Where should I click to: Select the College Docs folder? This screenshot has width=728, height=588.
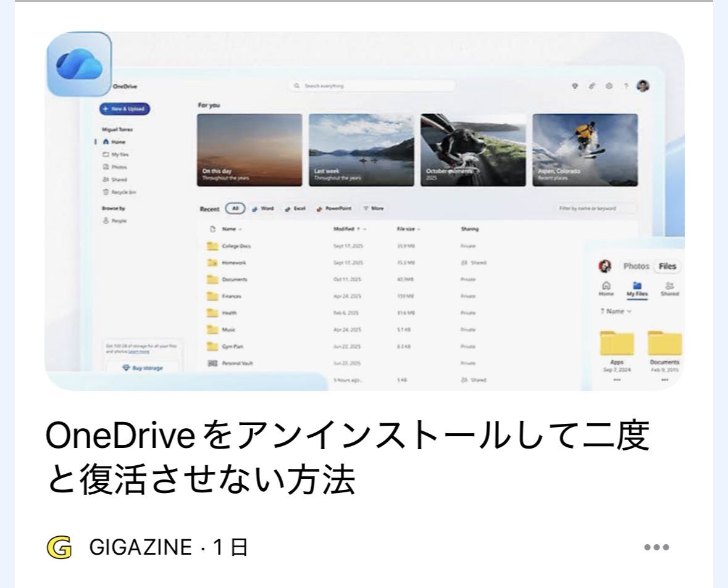(x=236, y=246)
